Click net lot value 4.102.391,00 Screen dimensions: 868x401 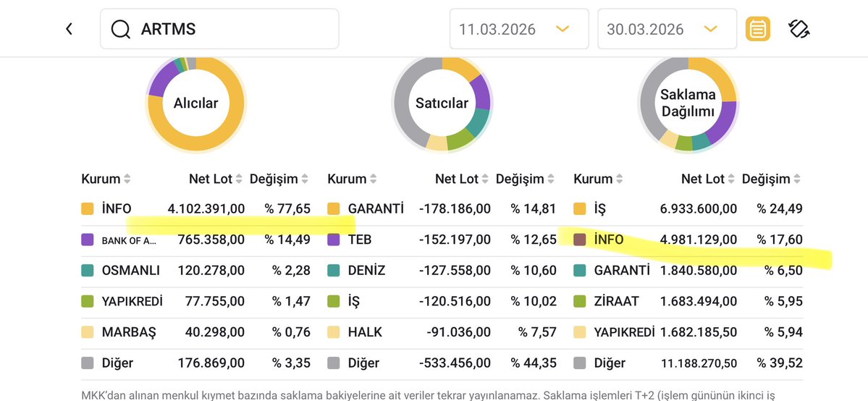(x=206, y=208)
